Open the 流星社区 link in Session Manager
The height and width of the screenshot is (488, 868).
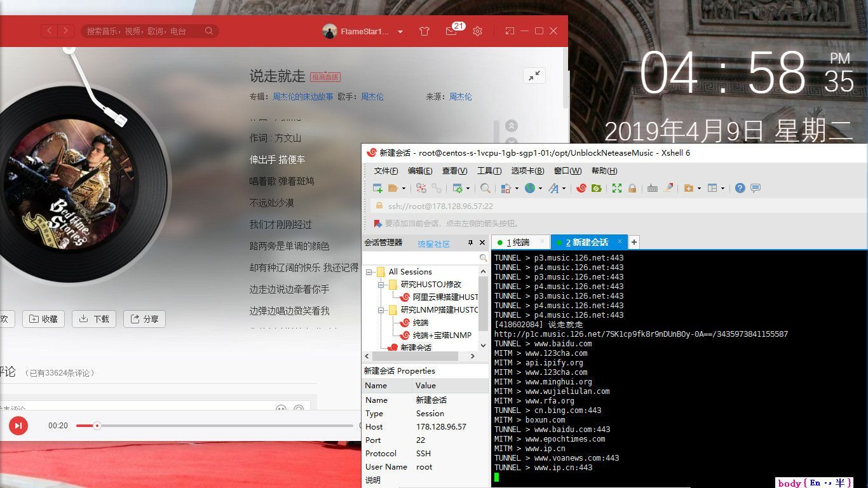pos(433,243)
